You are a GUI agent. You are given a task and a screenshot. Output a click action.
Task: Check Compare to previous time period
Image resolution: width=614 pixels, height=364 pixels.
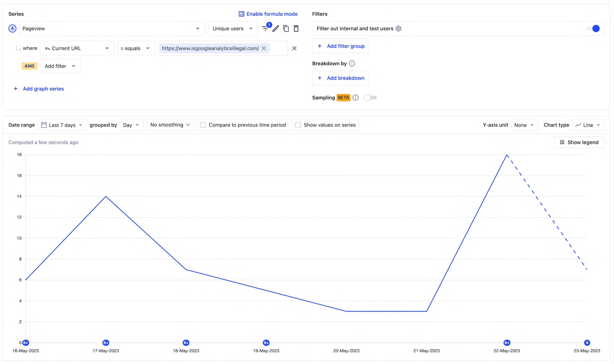click(203, 125)
